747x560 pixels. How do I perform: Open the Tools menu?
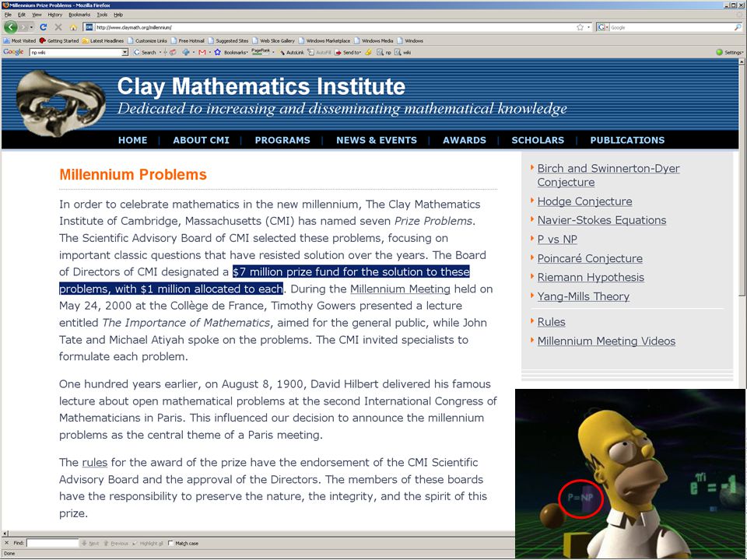102,15
